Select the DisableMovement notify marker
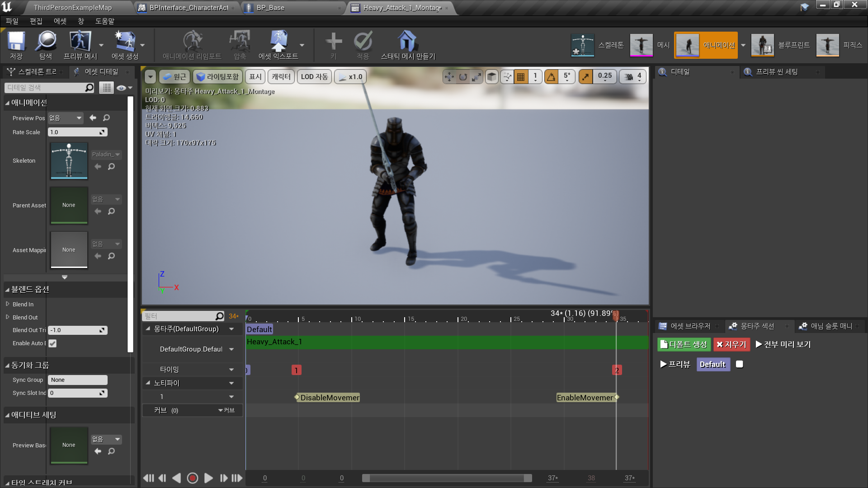868x488 pixels. pyautogui.click(x=329, y=398)
